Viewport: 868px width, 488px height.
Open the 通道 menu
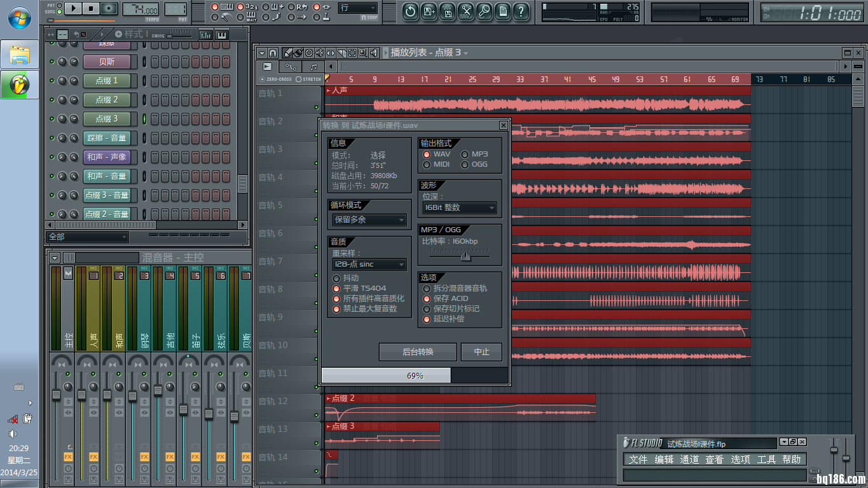click(689, 459)
